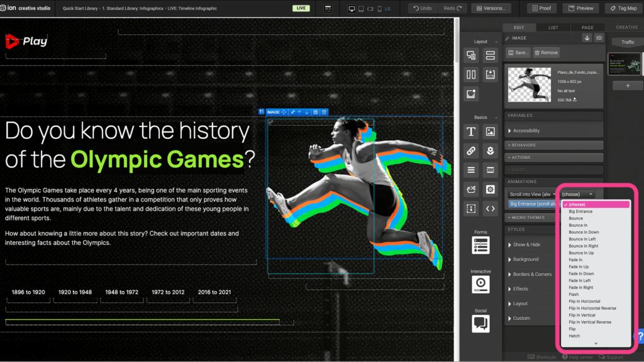Open the page Preview
Image resolution: width=644 pixels, height=362 pixels.
pos(580,8)
